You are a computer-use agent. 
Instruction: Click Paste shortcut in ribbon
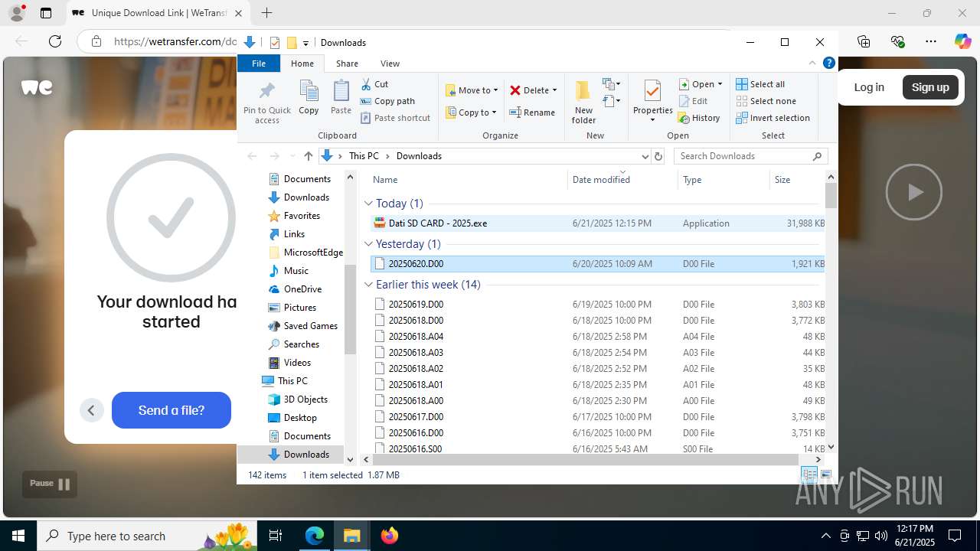[395, 118]
